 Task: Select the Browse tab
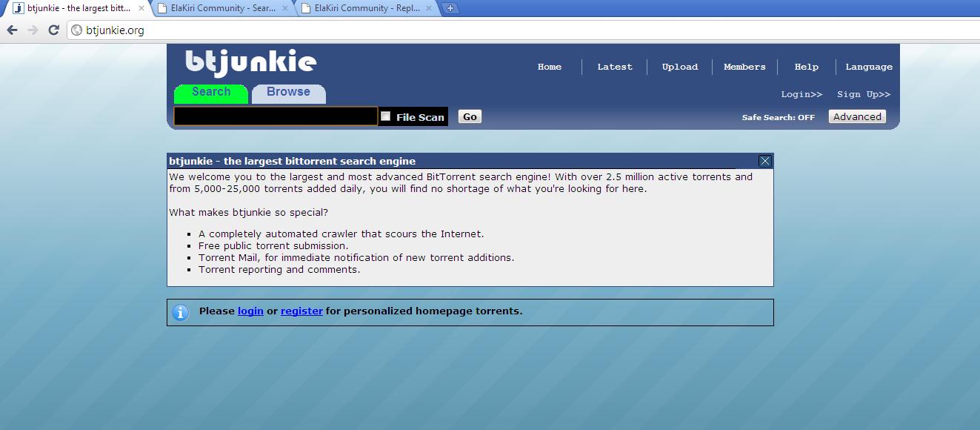[288, 93]
